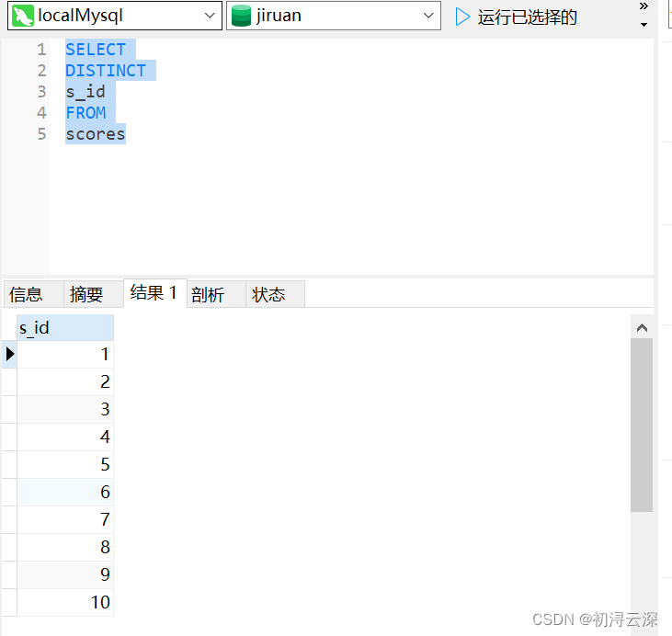Click the scroll up arrow of results
672x636 pixels.
[x=642, y=328]
